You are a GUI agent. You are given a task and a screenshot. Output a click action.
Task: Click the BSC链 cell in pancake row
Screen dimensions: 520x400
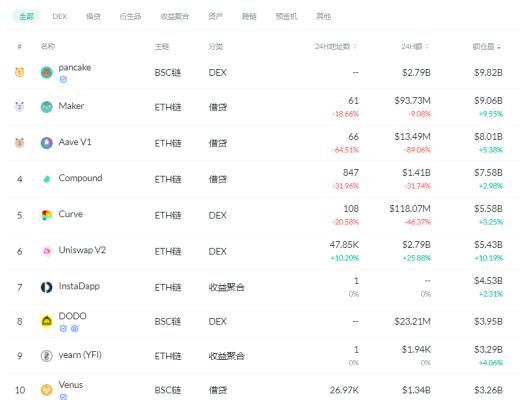[x=168, y=72]
